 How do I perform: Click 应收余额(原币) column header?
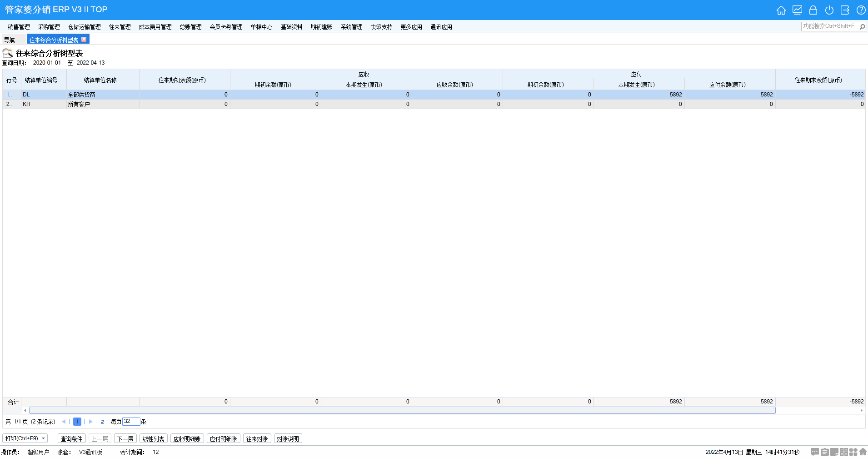tap(457, 85)
